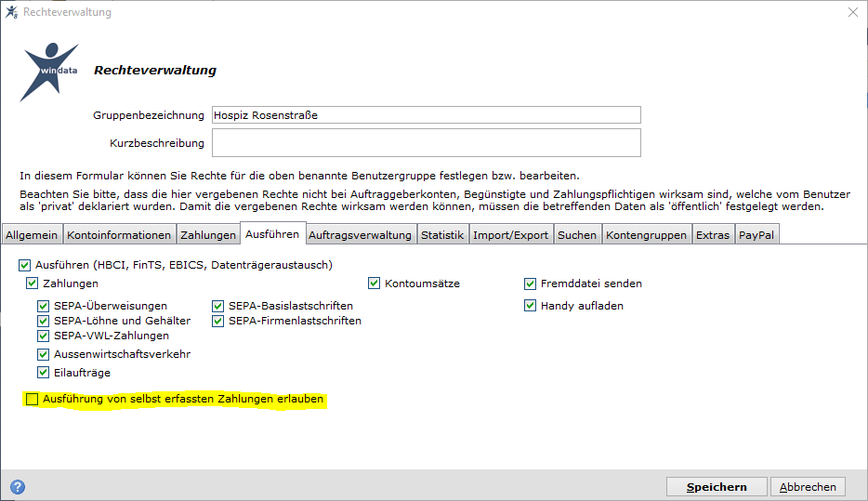
Task: Disable Fremddatei senden checkbox
Action: [x=531, y=283]
